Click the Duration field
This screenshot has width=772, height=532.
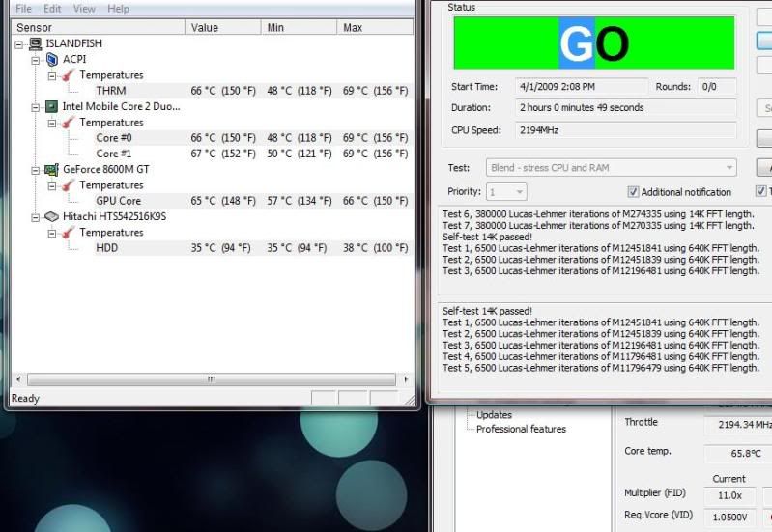point(626,107)
